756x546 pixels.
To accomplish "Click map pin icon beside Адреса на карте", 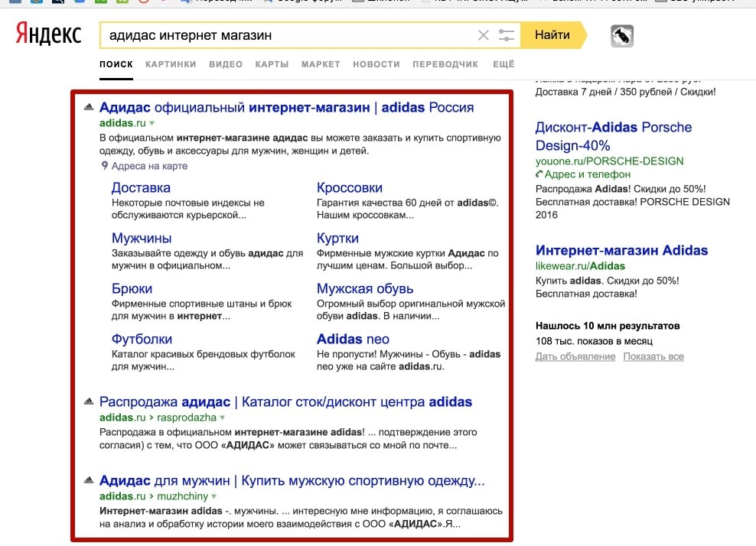I will tap(104, 166).
